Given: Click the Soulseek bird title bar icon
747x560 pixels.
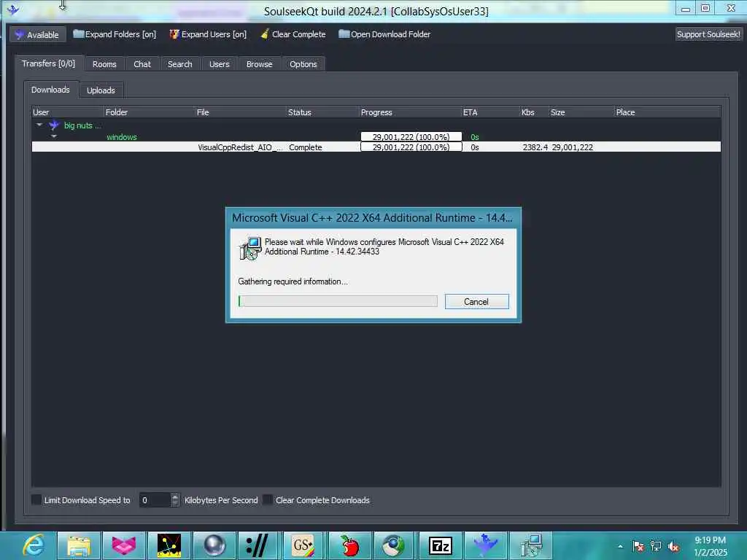Looking at the screenshot, I should coord(13,9).
